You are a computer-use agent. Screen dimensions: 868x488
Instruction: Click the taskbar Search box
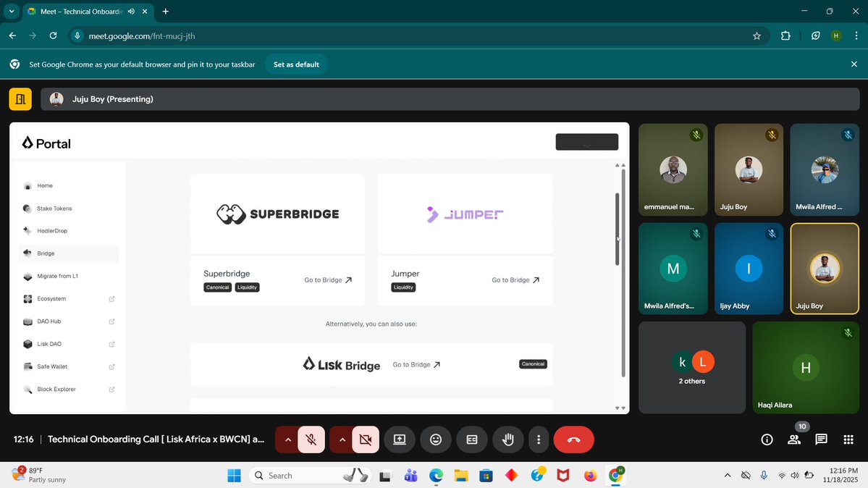[309, 475]
